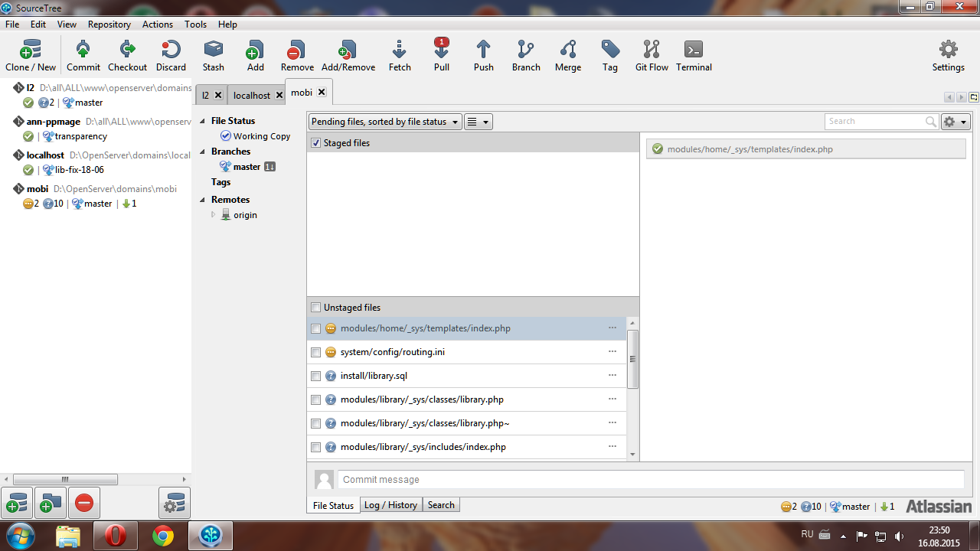Select the master branch in sidebar
This screenshot has width=980, height=551.
pos(247,167)
